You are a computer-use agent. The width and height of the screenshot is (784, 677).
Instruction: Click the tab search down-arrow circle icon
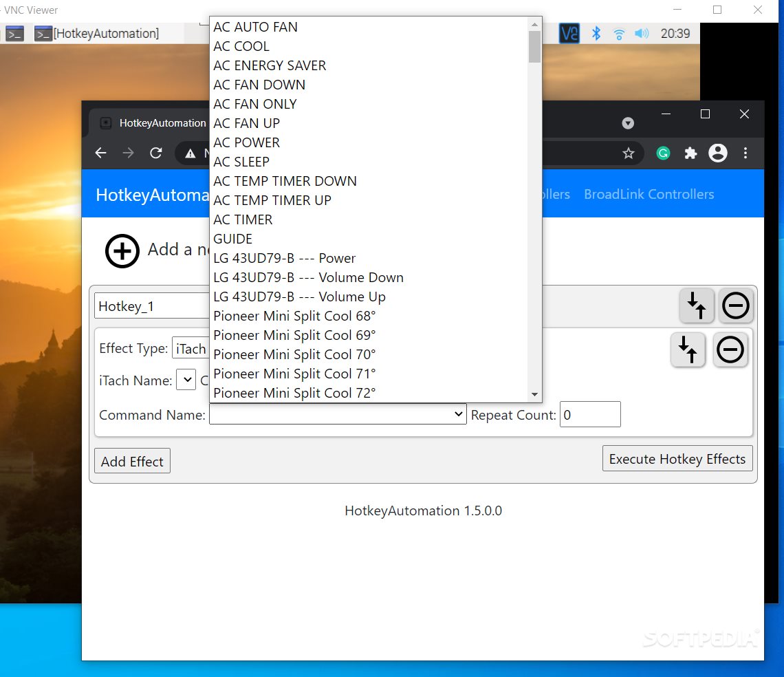(x=628, y=123)
